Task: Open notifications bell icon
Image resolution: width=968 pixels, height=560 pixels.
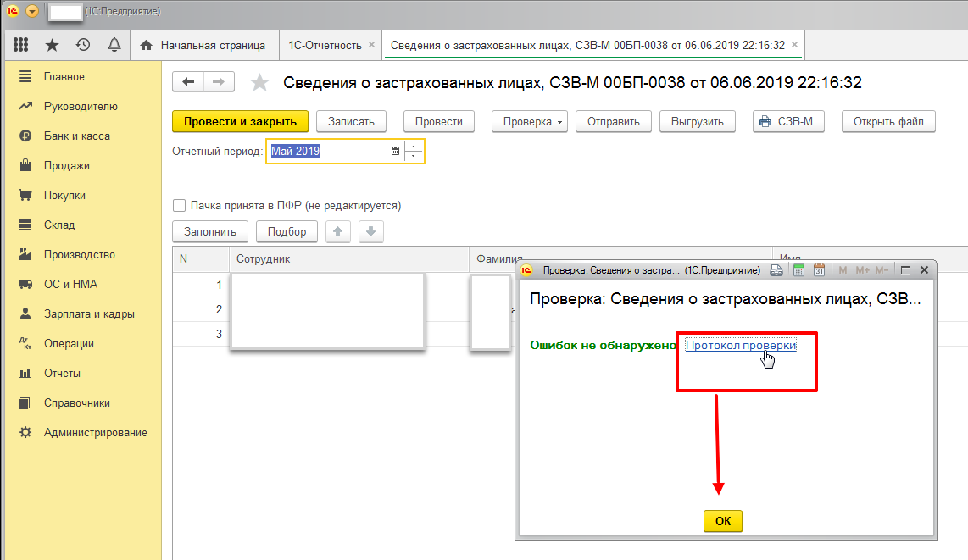Action: tap(114, 45)
